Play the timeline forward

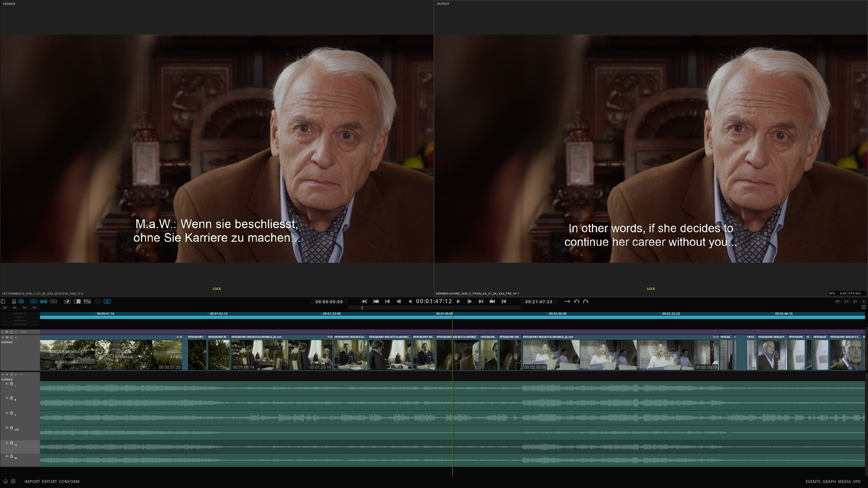click(458, 301)
